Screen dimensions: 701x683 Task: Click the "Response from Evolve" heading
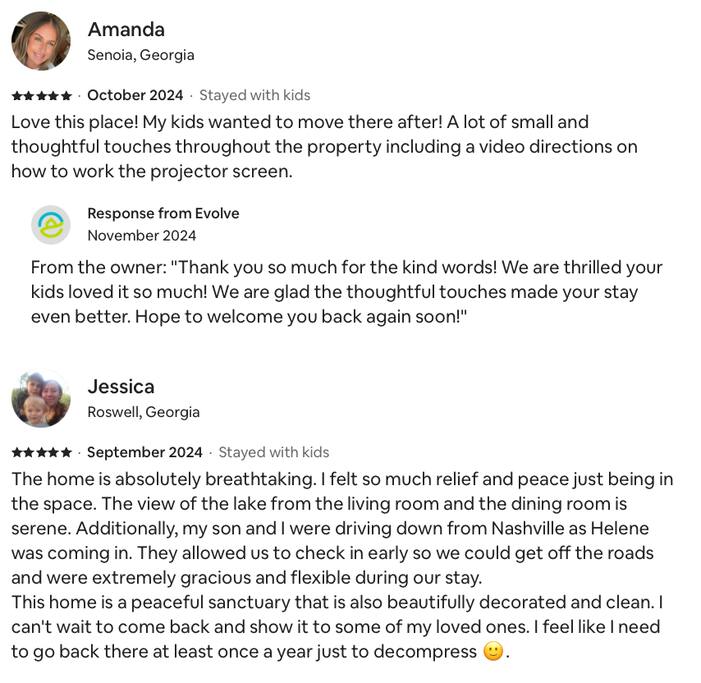pyautogui.click(x=163, y=213)
